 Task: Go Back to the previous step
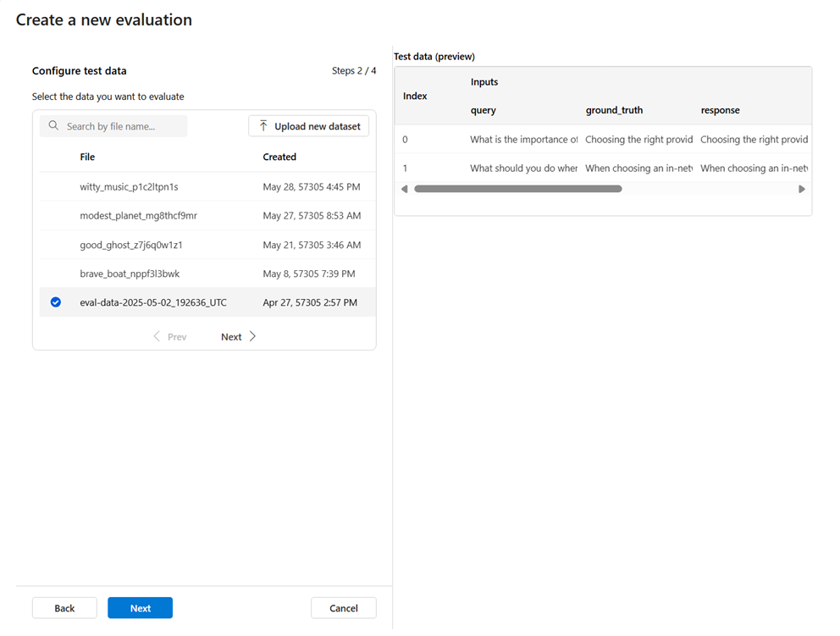coord(64,608)
